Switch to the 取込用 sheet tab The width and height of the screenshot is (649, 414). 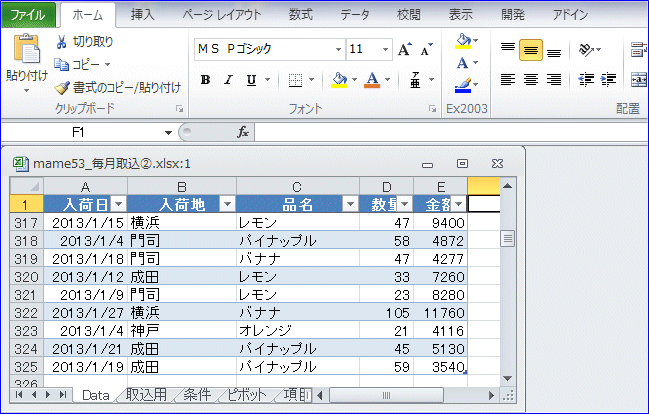(147, 395)
